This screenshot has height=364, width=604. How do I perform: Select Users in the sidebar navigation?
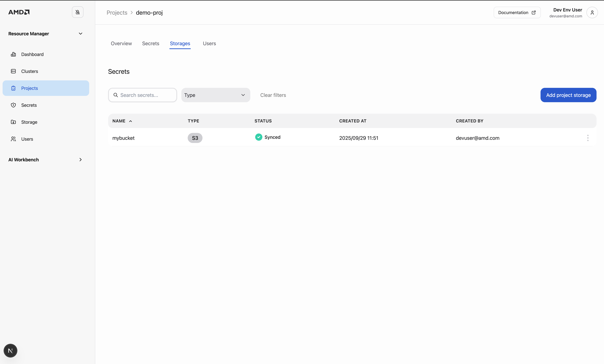[x=27, y=139]
